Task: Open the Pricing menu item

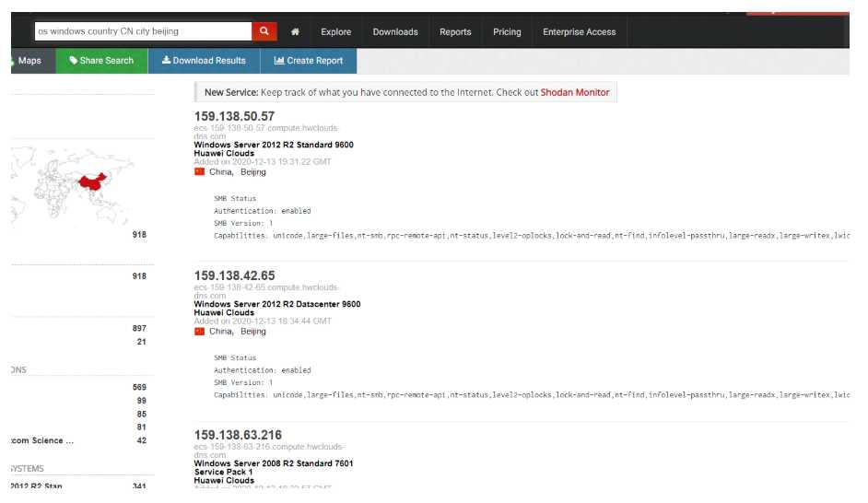Action: (507, 32)
